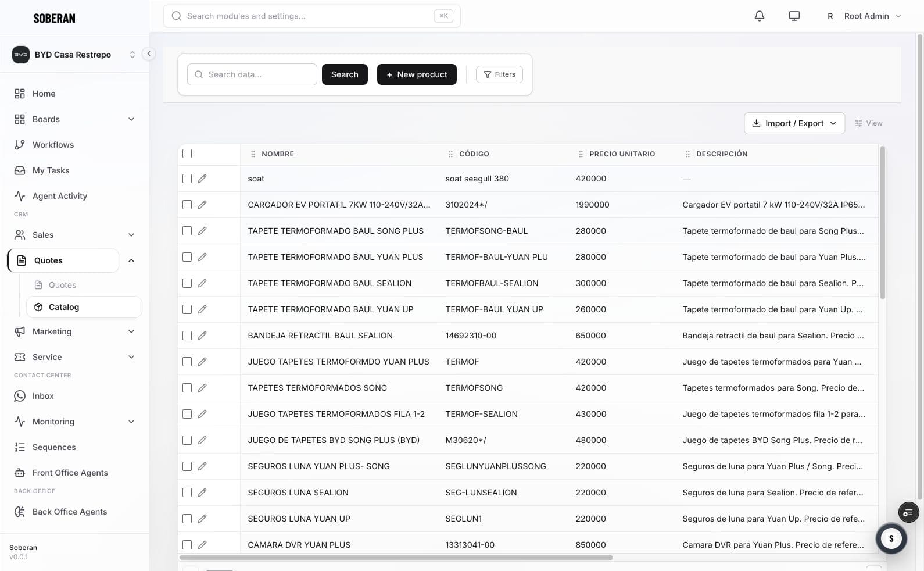Edit SEGUROS LUNA YUAN PLUS- SONG row

tap(202, 466)
